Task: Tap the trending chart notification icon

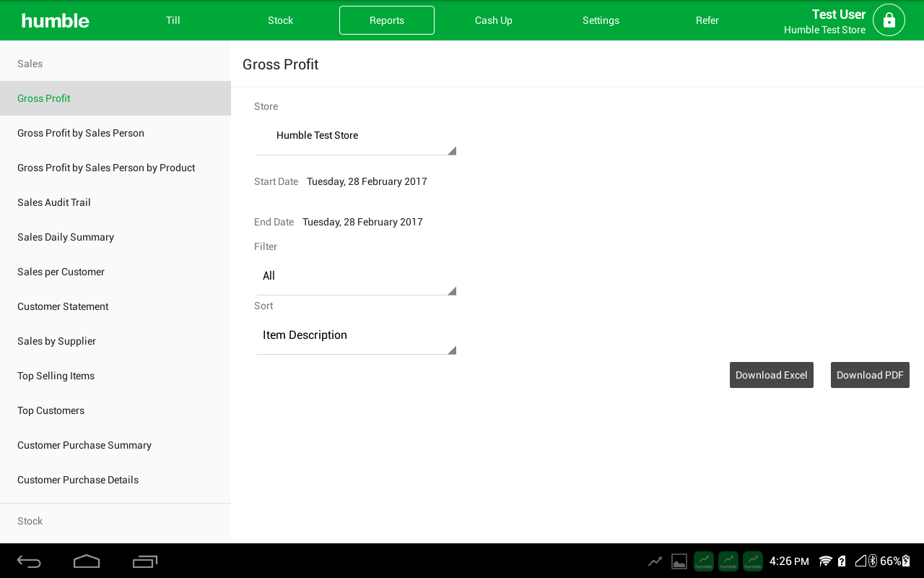Action: click(655, 561)
